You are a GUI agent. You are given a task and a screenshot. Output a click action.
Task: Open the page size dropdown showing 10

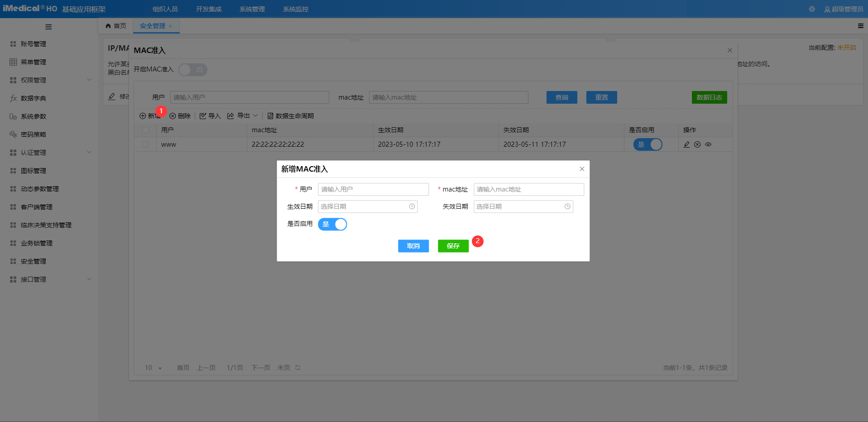pos(153,367)
